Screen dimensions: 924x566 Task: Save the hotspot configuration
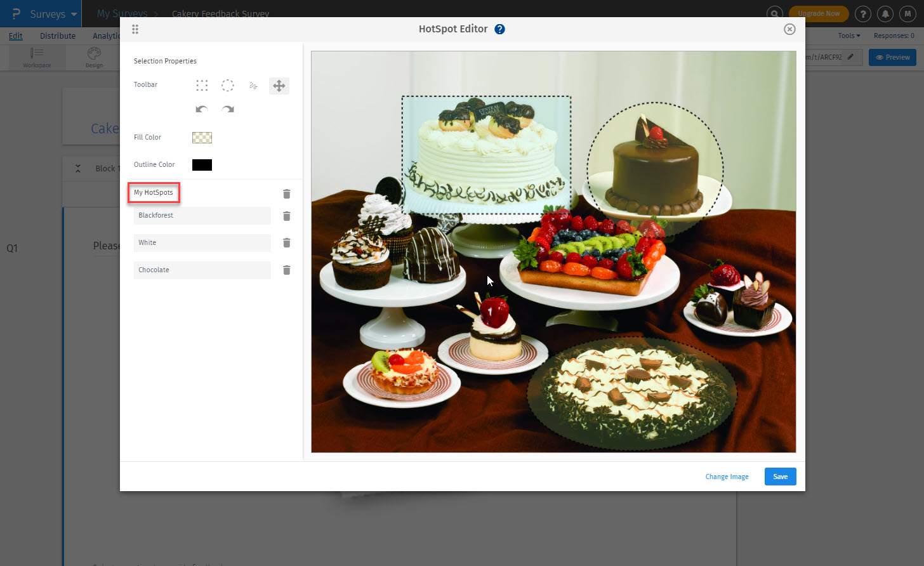[780, 476]
